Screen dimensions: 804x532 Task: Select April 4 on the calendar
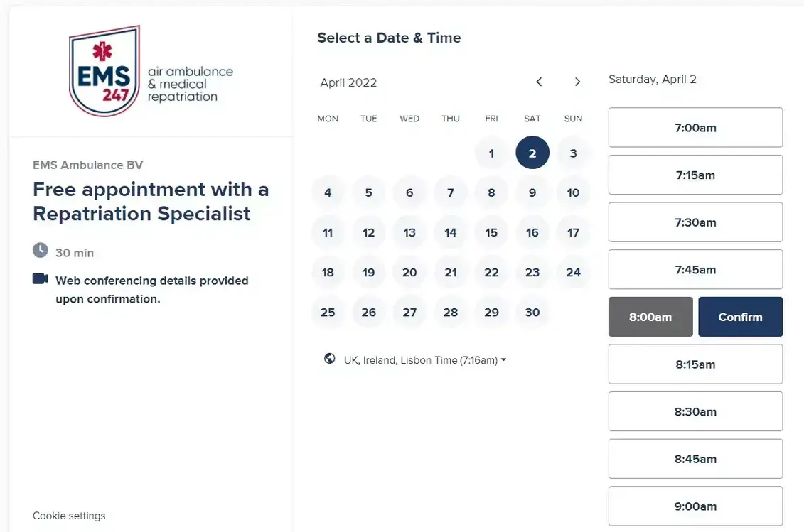point(328,192)
